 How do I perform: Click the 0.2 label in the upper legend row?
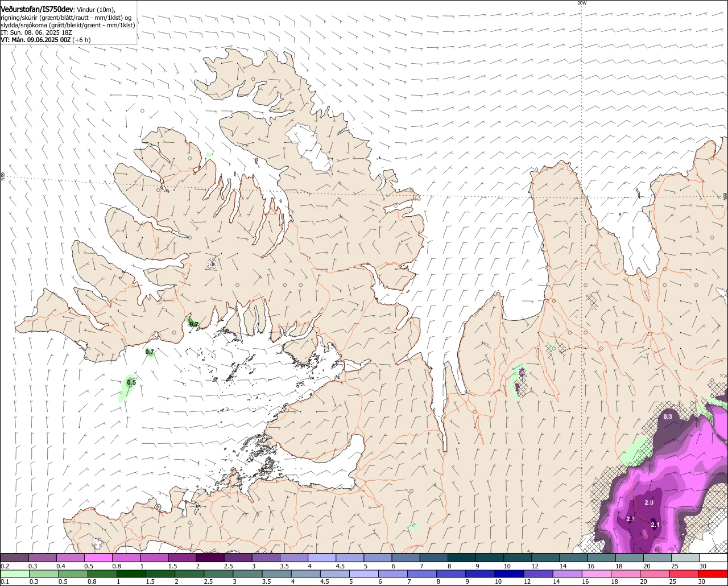coord(5,566)
